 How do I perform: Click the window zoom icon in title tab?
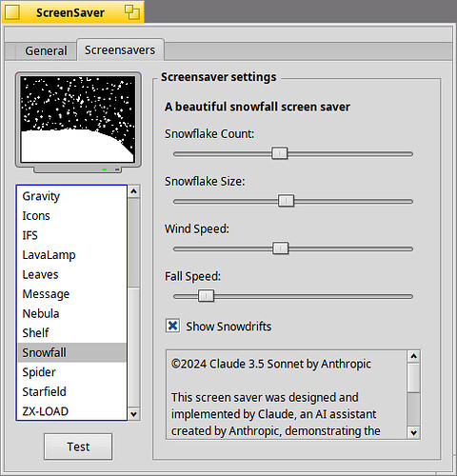132,12
